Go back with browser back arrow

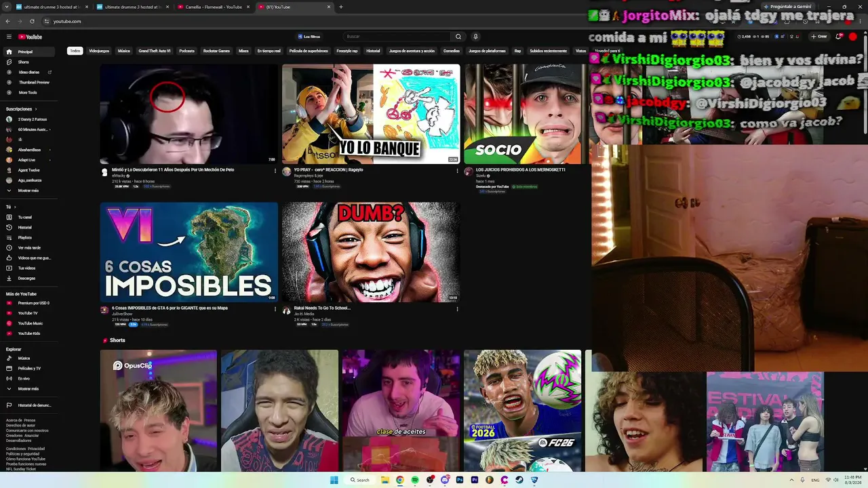point(7,21)
